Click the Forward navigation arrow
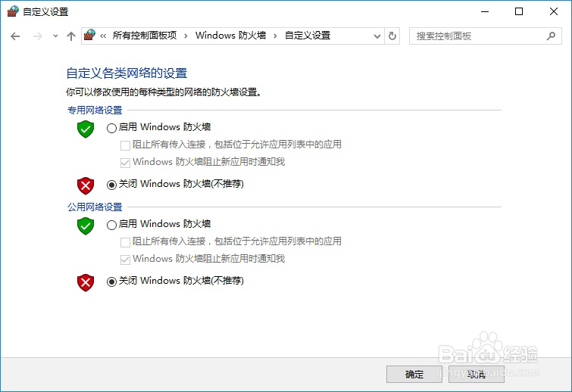This screenshot has height=392, width=572. [x=38, y=36]
